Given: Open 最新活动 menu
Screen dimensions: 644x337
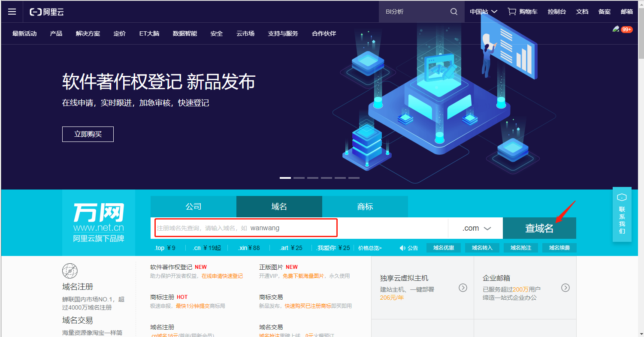Looking at the screenshot, I should [24, 33].
